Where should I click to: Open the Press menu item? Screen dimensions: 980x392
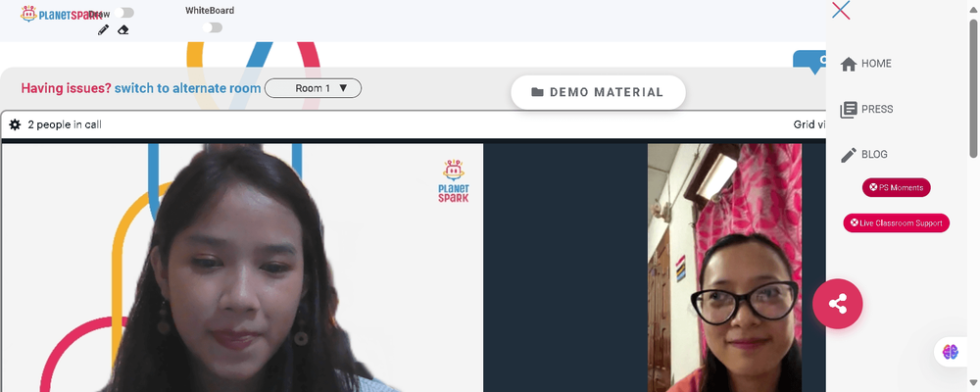[x=866, y=110]
